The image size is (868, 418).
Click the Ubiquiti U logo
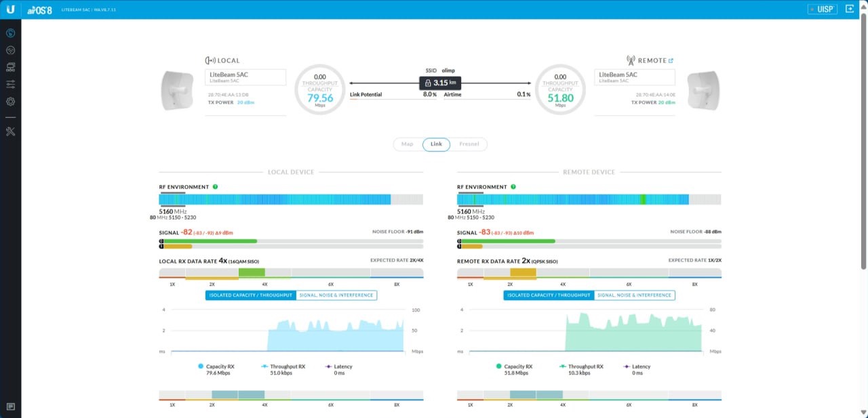click(x=10, y=9)
